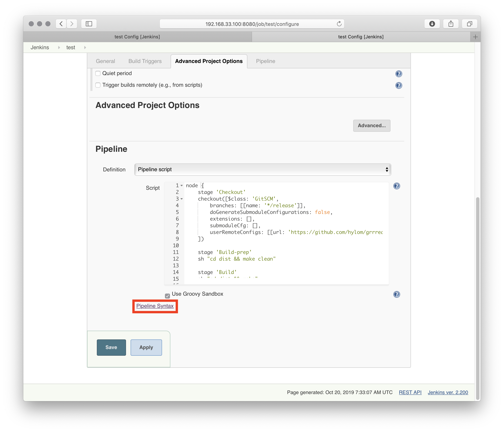Reload the page with the refresh icon
Viewport: 504px width, 432px height.
(339, 24)
